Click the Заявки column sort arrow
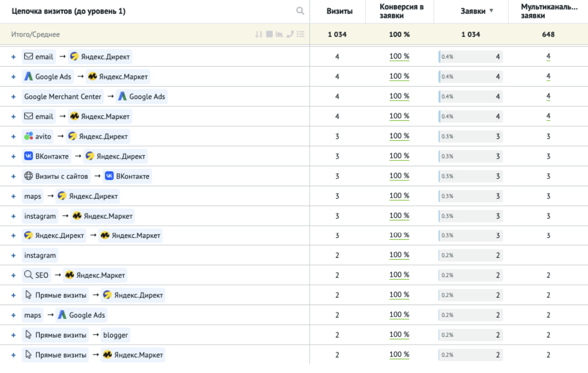The image size is (588, 373). coord(491,11)
